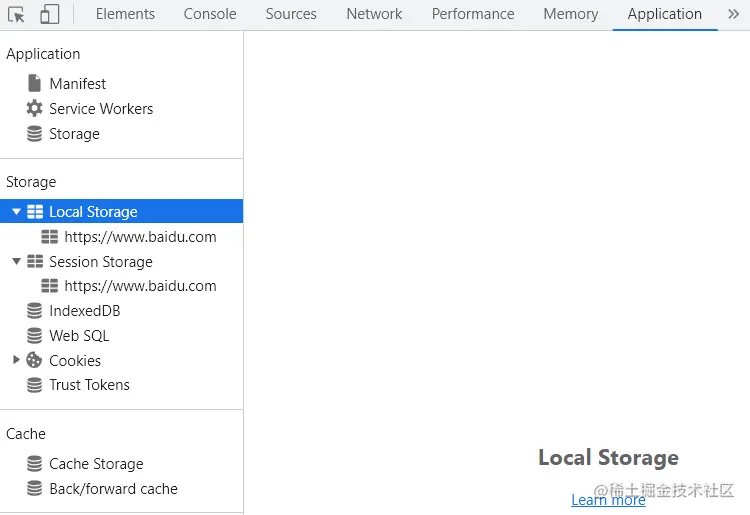
Task: Go to the Performance tab
Action: (473, 14)
